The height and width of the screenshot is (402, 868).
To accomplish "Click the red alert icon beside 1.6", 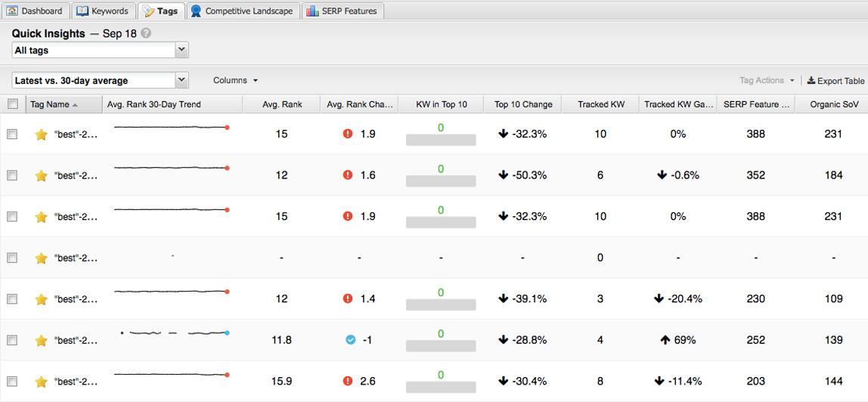I will pyautogui.click(x=348, y=175).
